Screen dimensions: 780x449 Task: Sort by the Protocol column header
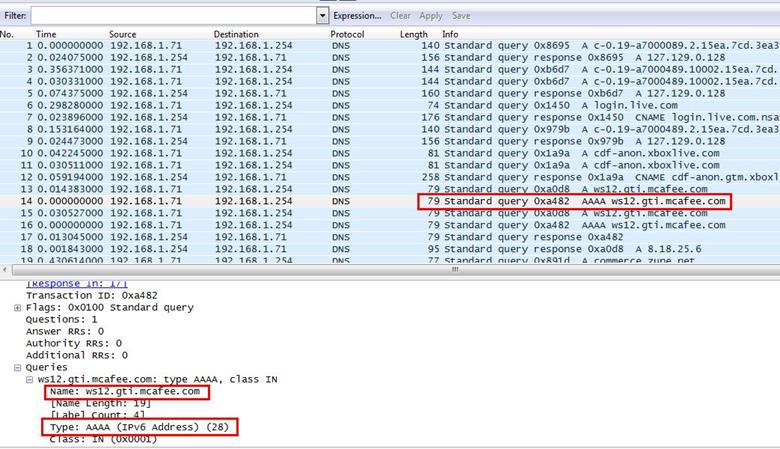347,35
